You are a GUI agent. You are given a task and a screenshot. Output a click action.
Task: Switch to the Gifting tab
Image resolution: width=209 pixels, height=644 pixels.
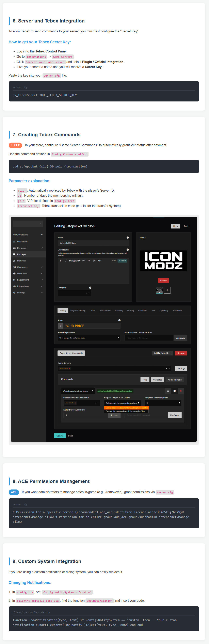click(130, 310)
